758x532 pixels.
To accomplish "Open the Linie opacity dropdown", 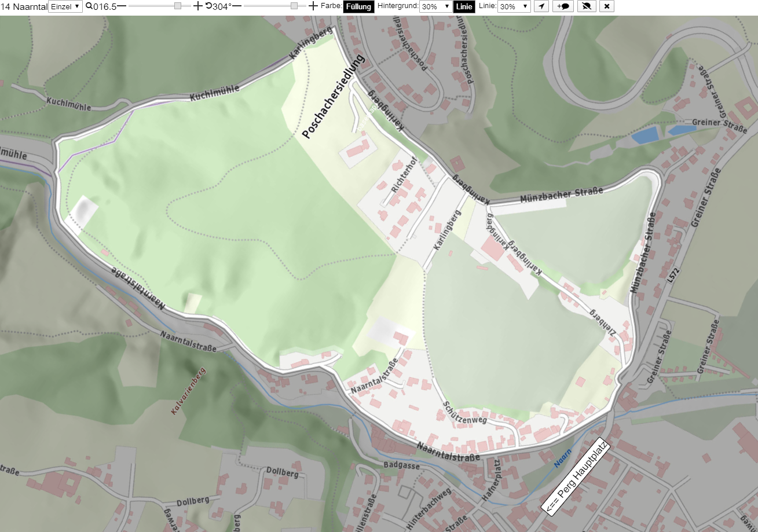I will tap(514, 6).
